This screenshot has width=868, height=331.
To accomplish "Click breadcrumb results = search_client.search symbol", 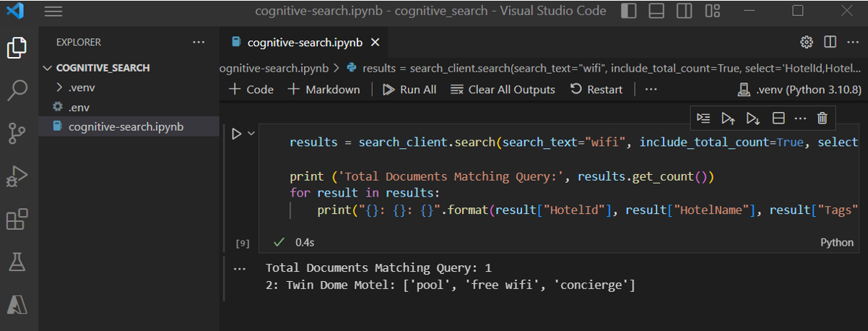I will [x=604, y=68].
